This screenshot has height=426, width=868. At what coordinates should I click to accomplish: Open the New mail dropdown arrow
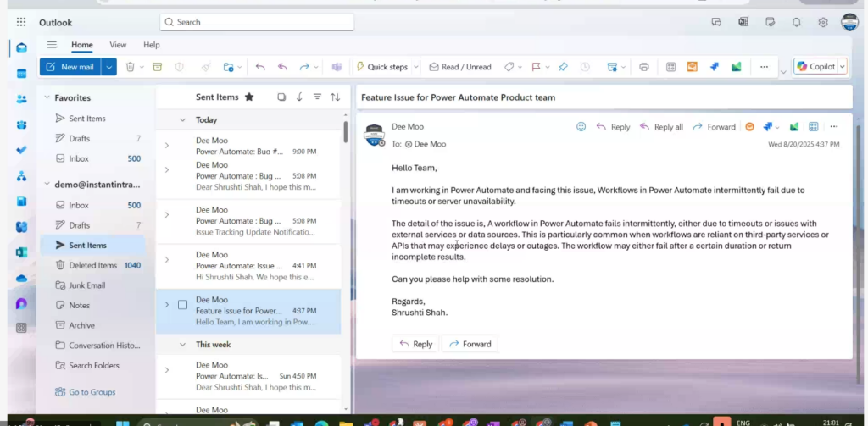(x=109, y=67)
